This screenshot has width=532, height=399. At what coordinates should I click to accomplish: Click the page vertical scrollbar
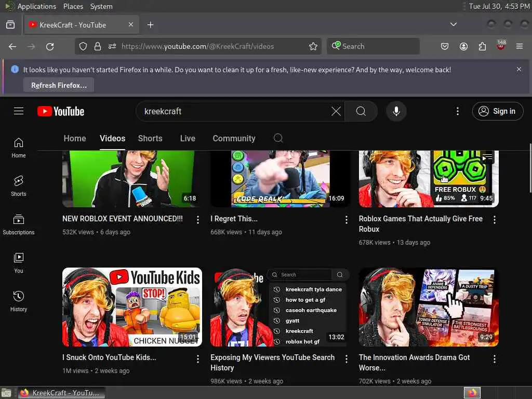click(529, 168)
